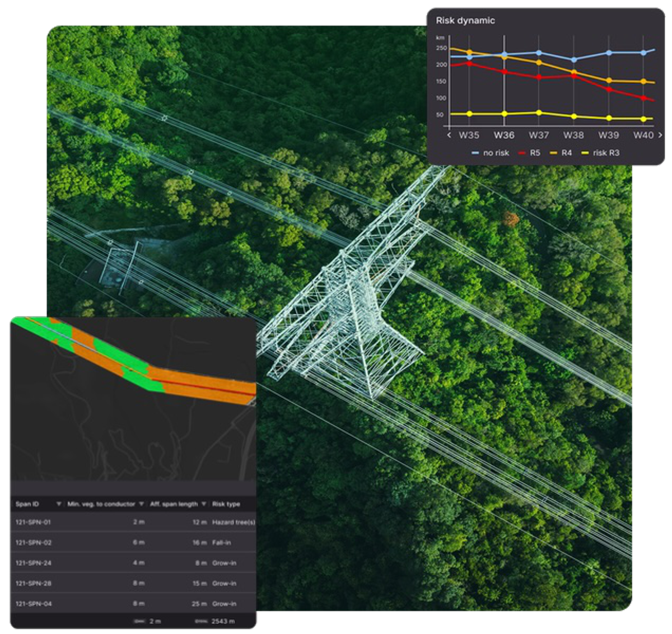Select span row 121-SPN-24
The height and width of the screenshot is (634, 672).
(133, 563)
